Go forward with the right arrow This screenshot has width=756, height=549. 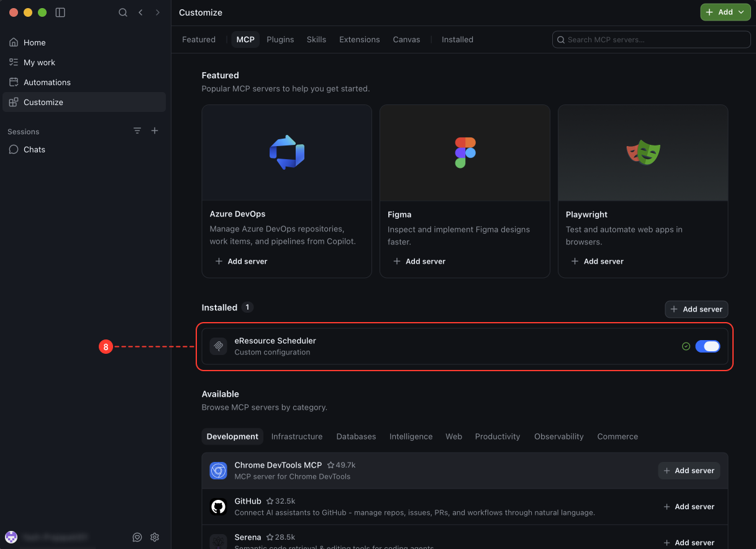pos(158,12)
